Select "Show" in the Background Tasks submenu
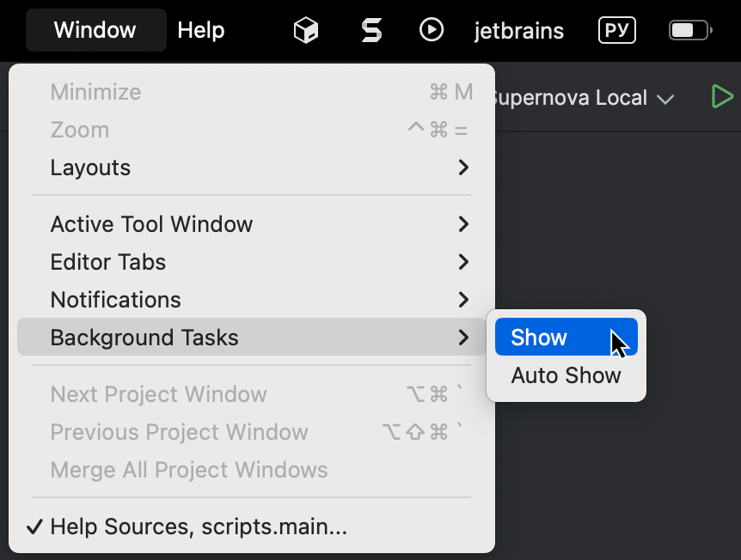The width and height of the screenshot is (741, 560). [538, 337]
